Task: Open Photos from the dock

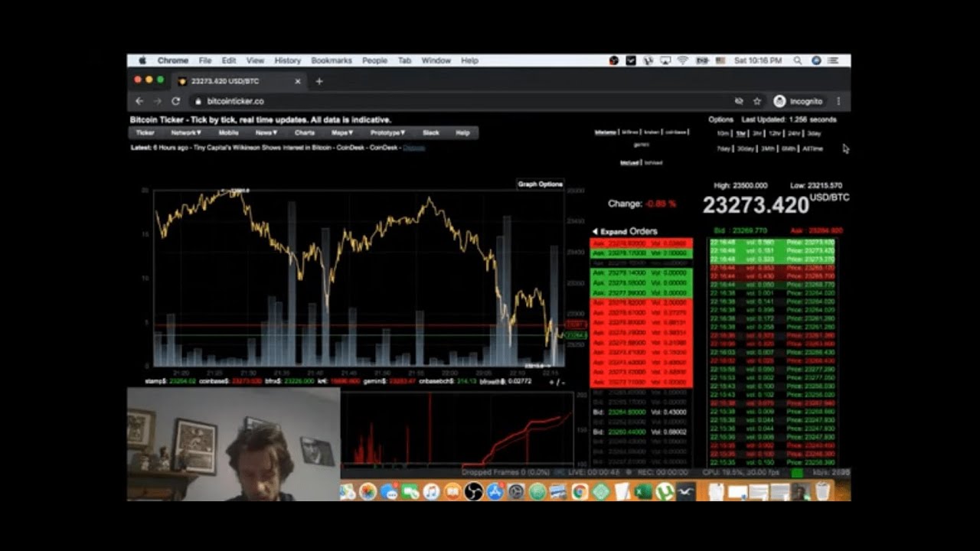Action: (x=368, y=491)
